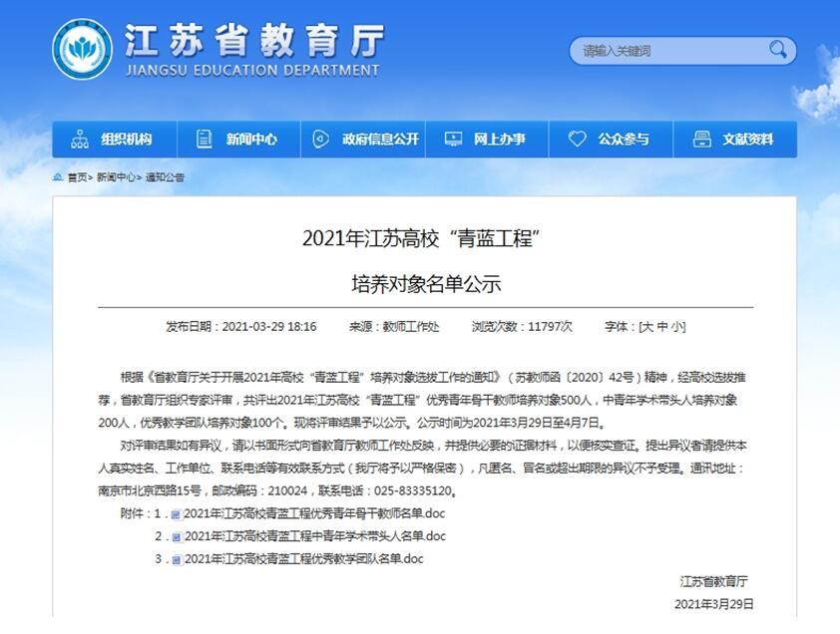This screenshot has height=634, width=840.
Task: Click the heart icon beside 公众参与
Action: tap(577, 140)
